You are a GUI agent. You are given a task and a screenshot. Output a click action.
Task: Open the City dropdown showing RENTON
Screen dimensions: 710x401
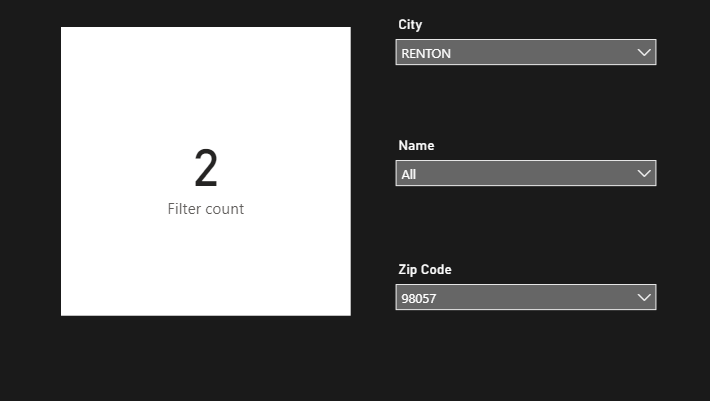click(x=525, y=53)
